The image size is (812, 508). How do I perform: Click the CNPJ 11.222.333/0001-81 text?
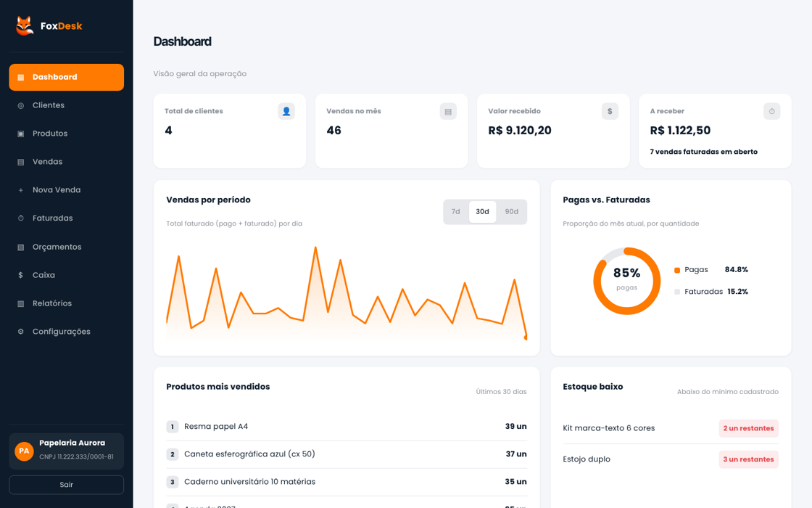(76, 456)
